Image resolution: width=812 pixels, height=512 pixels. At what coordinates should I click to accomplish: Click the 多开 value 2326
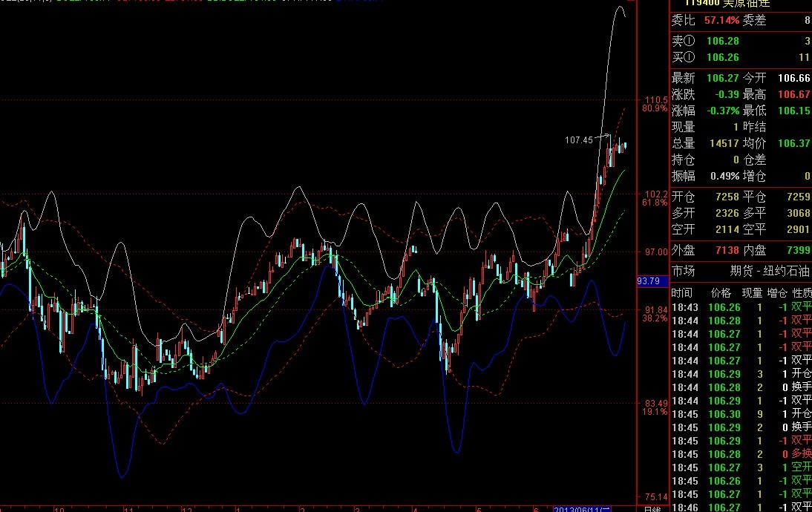pos(727,213)
